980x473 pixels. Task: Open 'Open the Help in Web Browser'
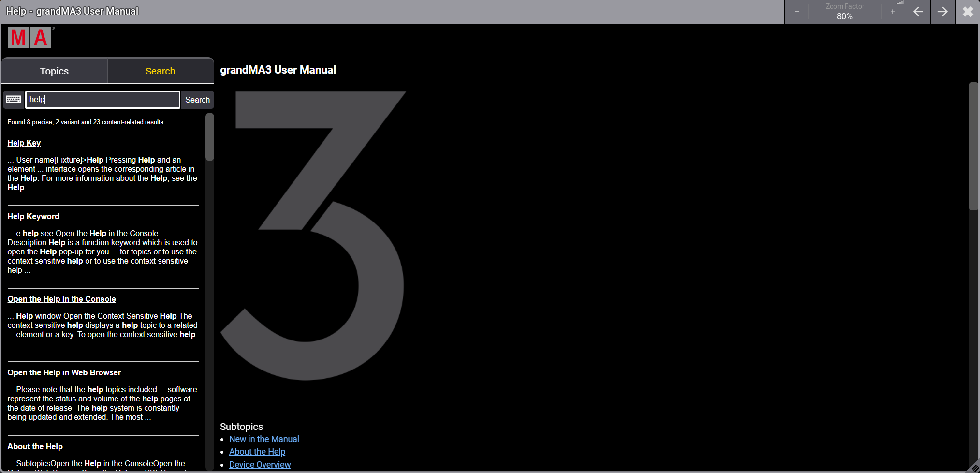[64, 372]
